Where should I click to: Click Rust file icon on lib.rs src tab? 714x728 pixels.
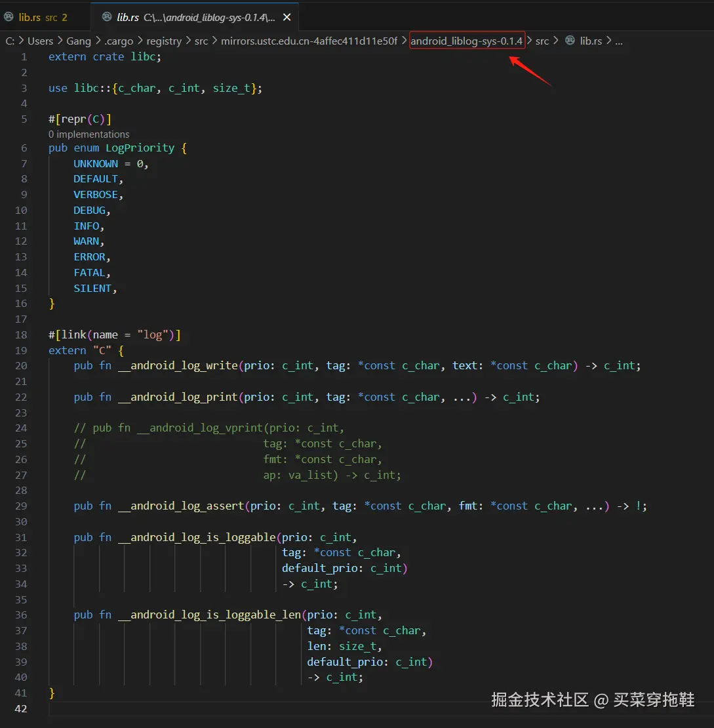[9, 17]
